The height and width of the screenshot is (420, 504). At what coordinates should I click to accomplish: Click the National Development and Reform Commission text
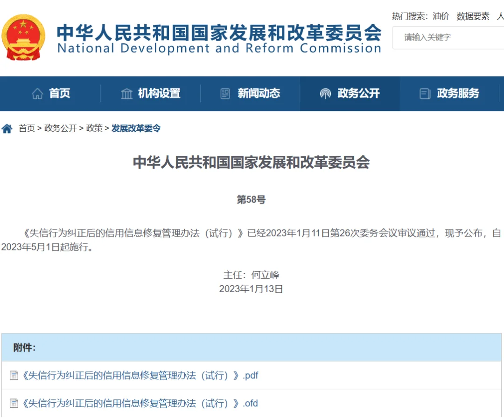219,49
